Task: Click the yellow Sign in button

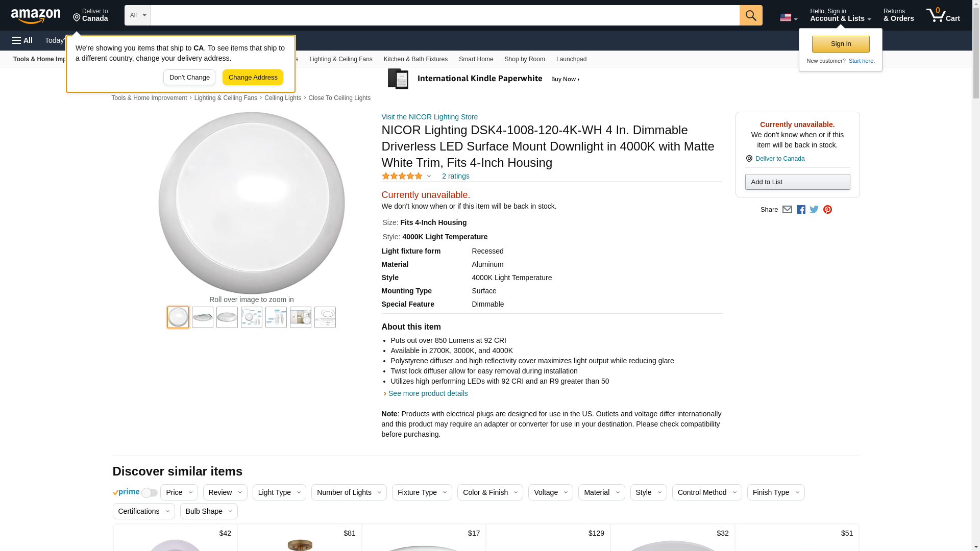Action: coord(841,44)
